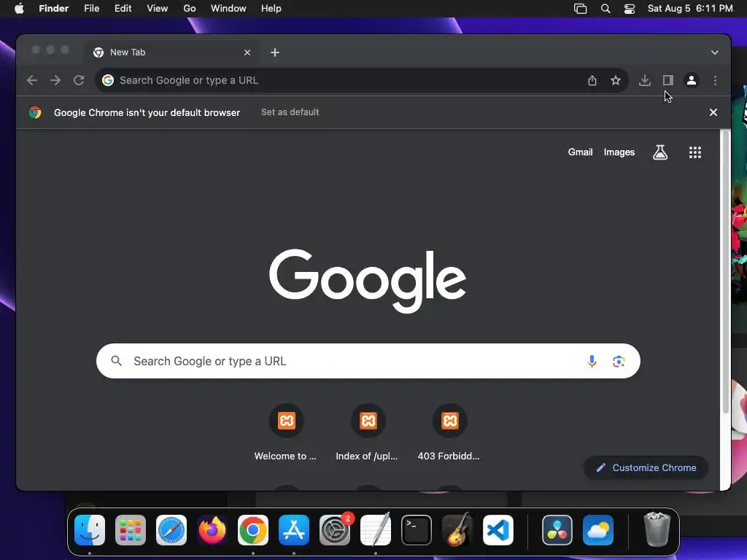This screenshot has height=560, width=747.
Task: Go forward using the forward arrow
Action: point(55,80)
